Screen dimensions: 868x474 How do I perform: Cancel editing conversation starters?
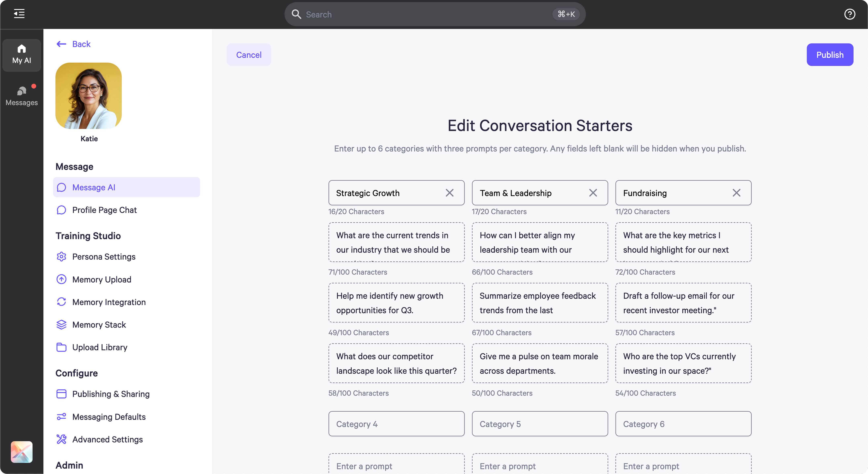[249, 55]
